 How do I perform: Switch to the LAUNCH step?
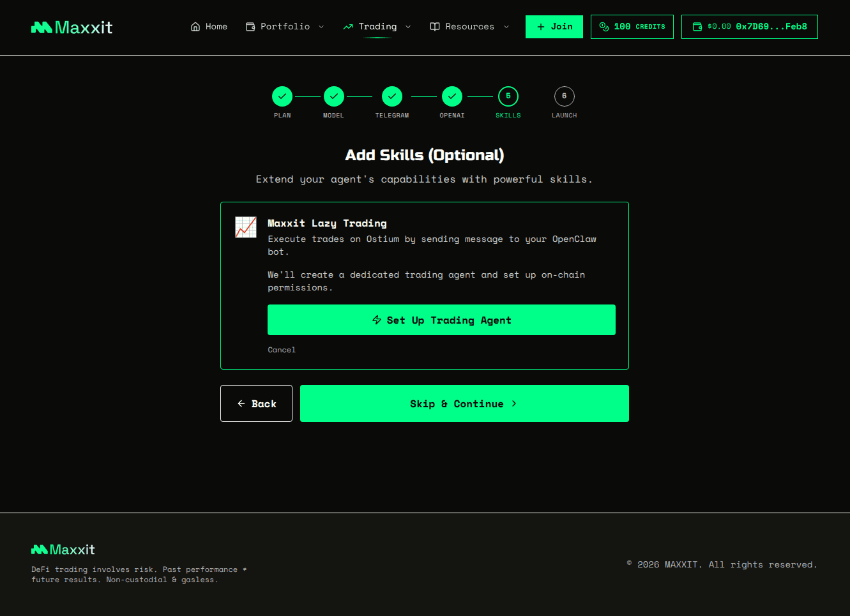click(x=564, y=96)
